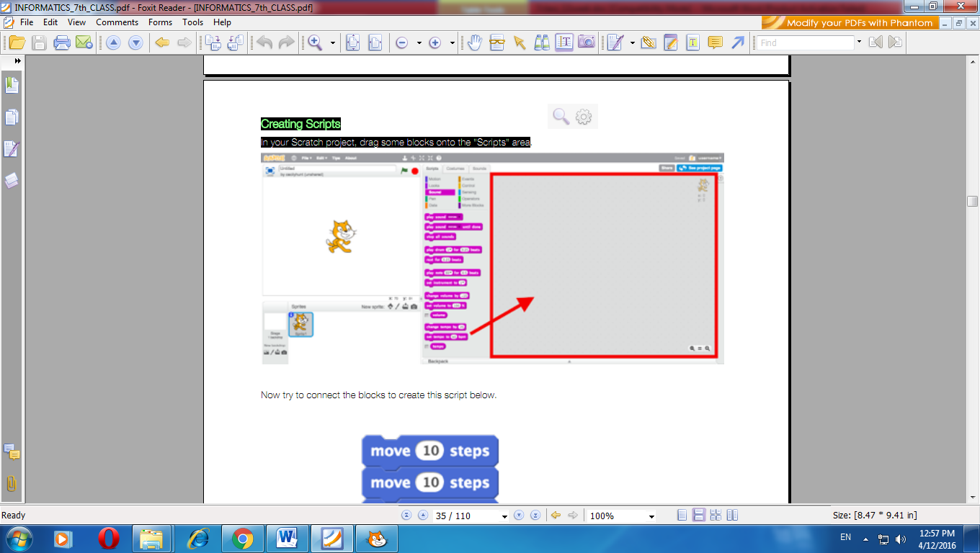The height and width of the screenshot is (553, 980).
Task: Open the Pages thumbnails side panel
Action: tap(12, 117)
